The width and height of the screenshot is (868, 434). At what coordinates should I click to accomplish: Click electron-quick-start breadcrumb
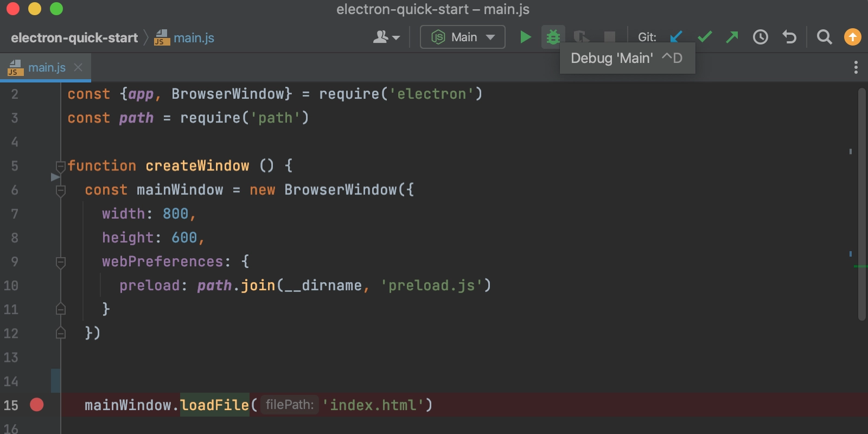74,37
